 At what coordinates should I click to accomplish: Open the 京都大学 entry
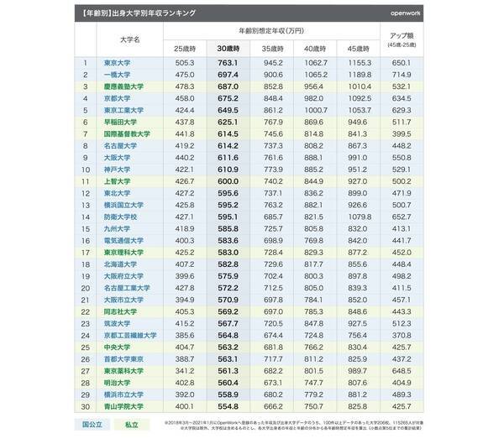(117, 98)
